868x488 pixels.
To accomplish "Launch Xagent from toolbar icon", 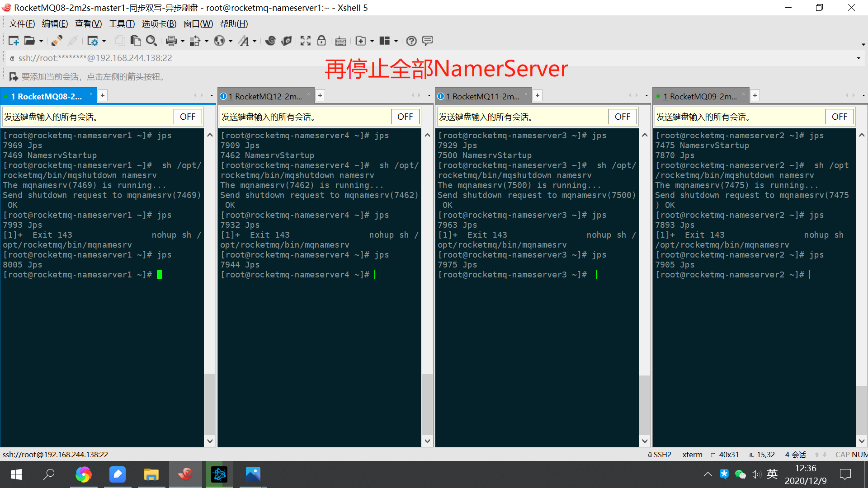I will 286,41.
